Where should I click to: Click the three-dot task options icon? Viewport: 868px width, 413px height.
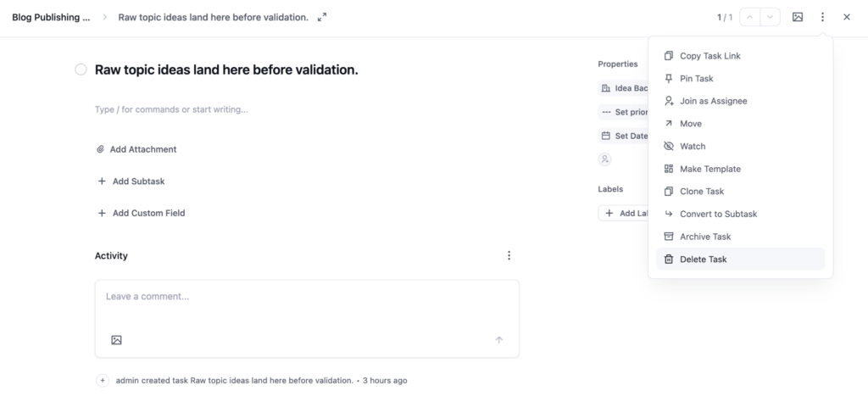coord(822,17)
